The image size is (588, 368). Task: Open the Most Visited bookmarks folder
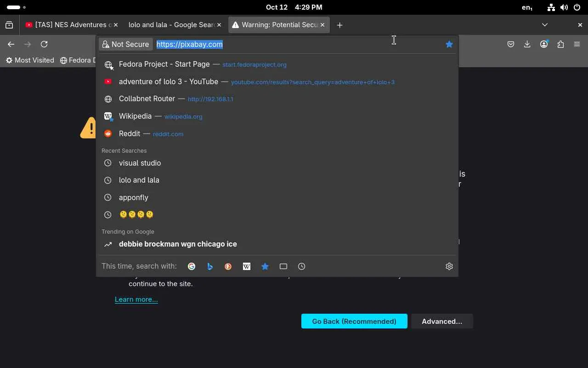[30, 60]
